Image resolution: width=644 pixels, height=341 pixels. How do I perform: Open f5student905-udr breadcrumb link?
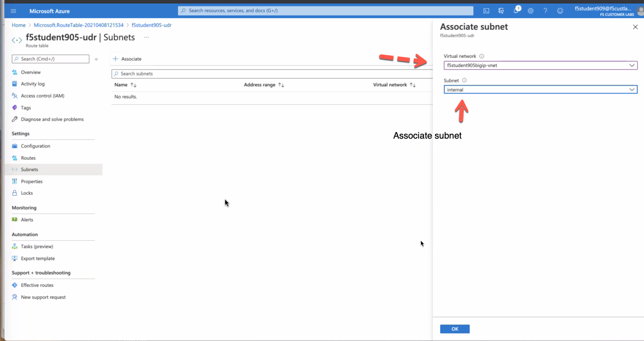(151, 25)
